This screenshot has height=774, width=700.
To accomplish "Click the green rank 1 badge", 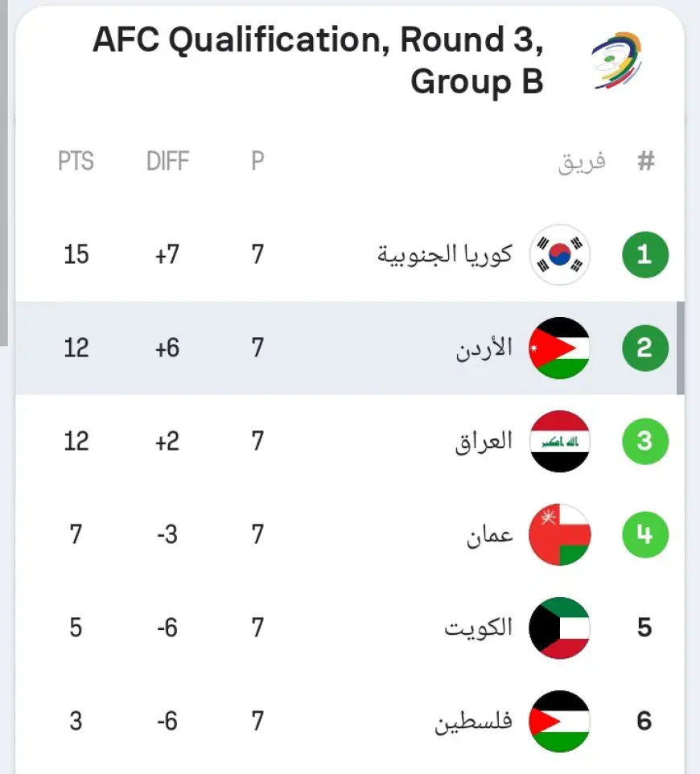I will tap(645, 255).
